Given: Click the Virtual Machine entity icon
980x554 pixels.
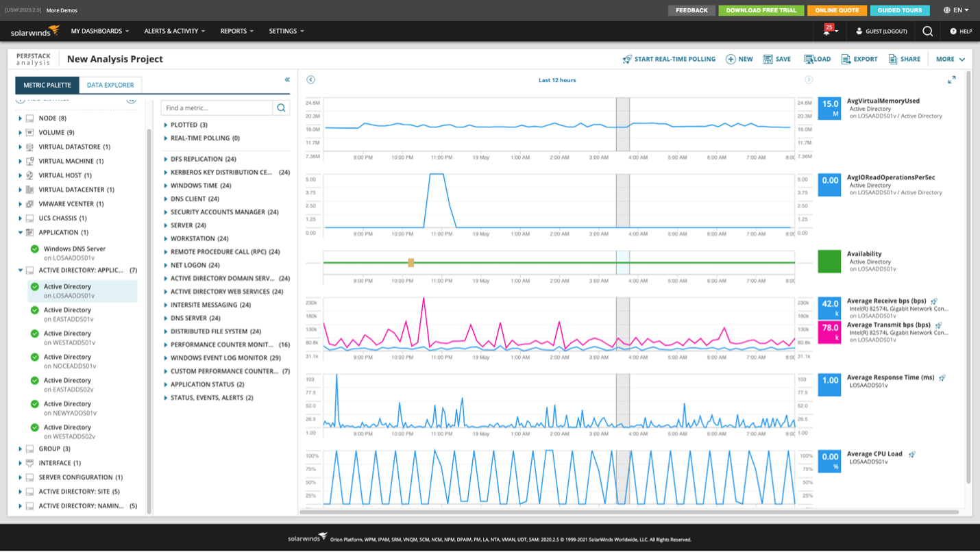Looking at the screenshot, I should (29, 162).
